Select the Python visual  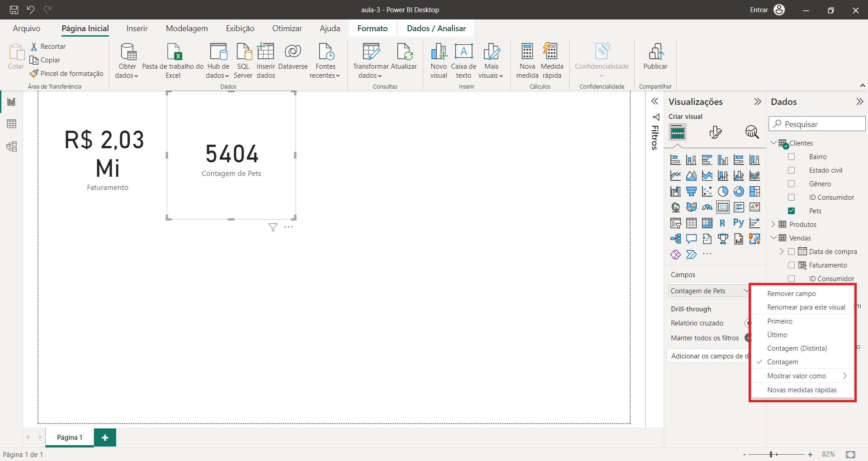pos(739,223)
